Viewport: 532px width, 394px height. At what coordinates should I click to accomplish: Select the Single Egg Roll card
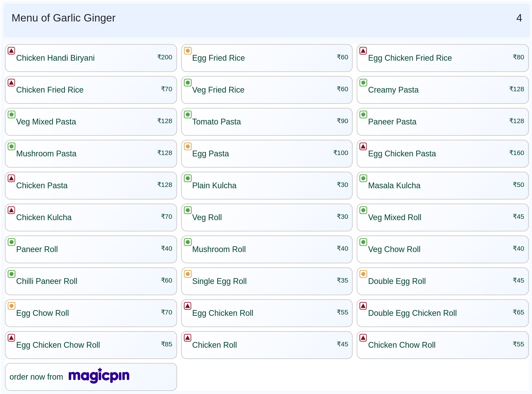coord(267,281)
